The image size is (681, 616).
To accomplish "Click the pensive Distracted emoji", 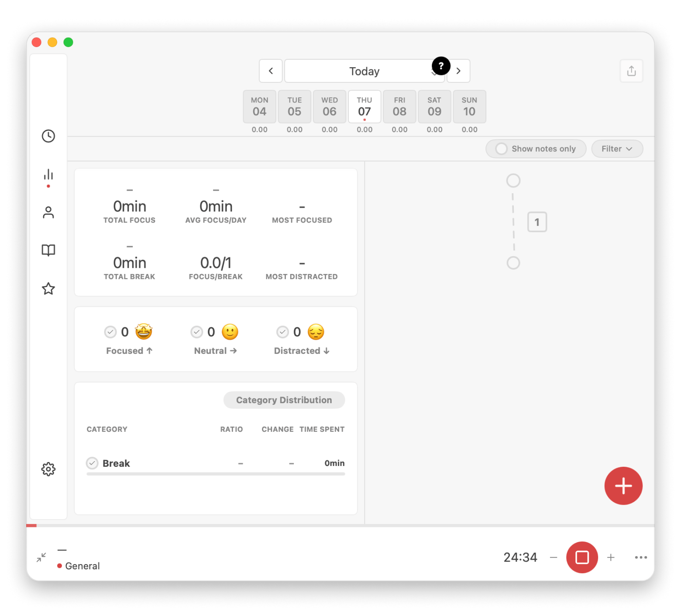I will 316,332.
